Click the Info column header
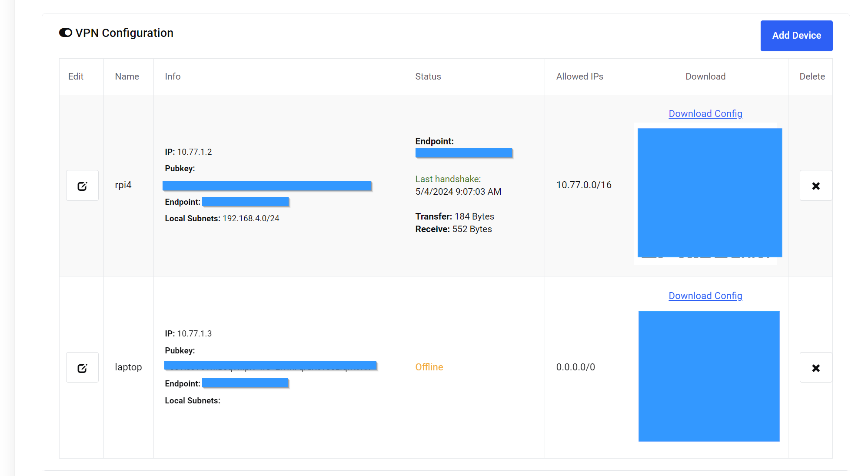 coord(173,77)
